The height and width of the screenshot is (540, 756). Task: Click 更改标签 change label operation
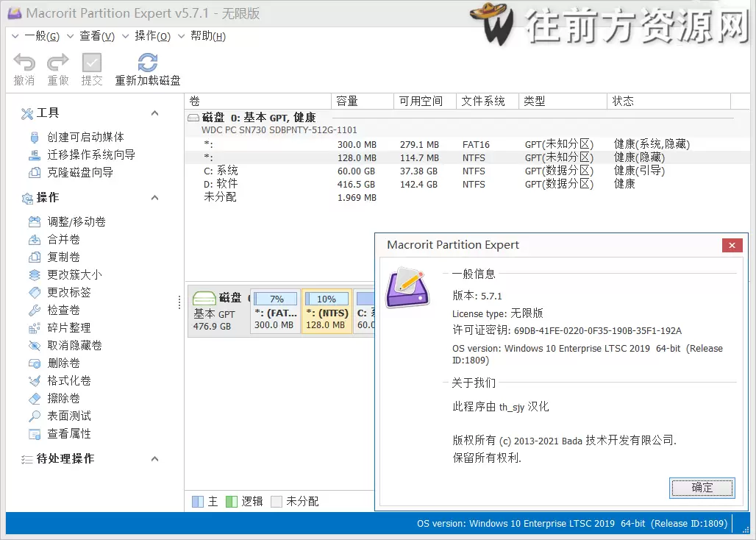(x=69, y=292)
